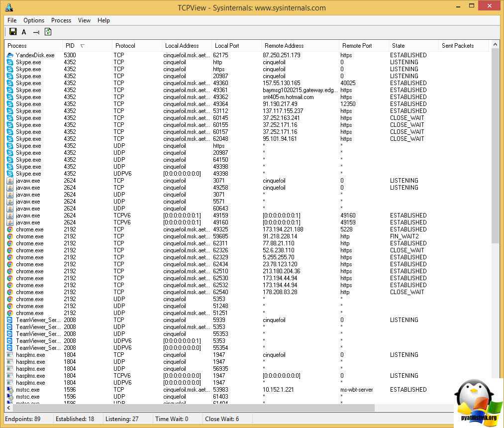Click the TCPView app icon in title bar

pyautogui.click(x=9, y=7)
